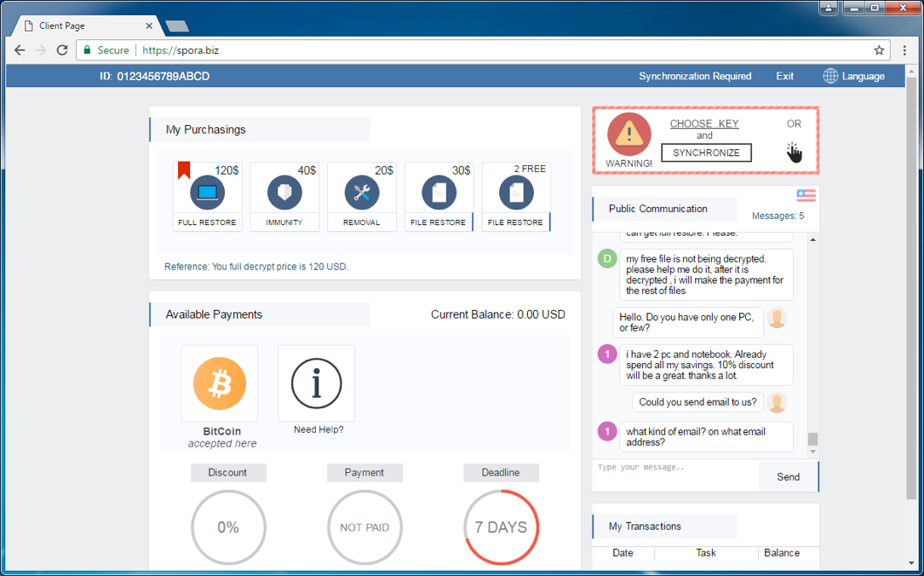Click the support avatar beside 'Do you have only one PC'
The height and width of the screenshot is (576, 924).
778,318
